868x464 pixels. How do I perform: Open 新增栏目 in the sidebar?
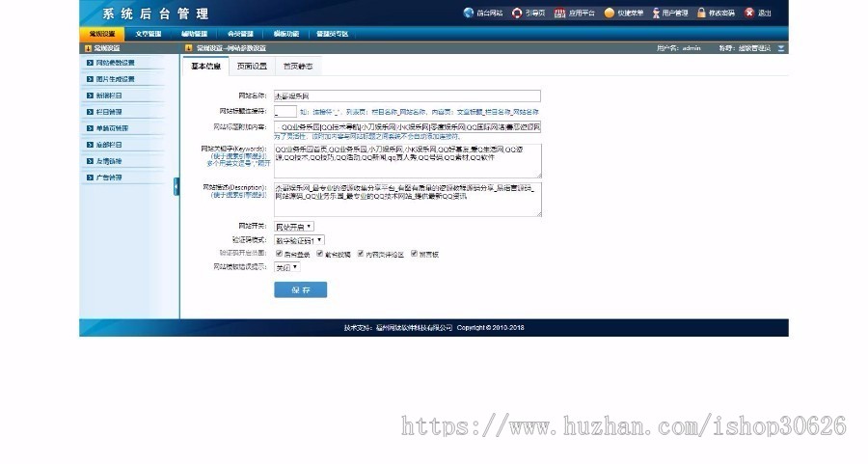click(x=109, y=96)
